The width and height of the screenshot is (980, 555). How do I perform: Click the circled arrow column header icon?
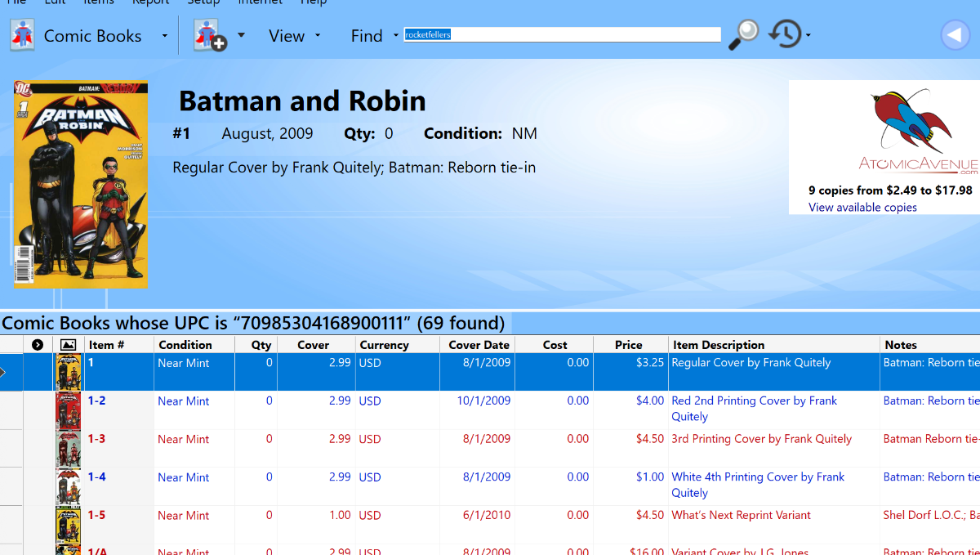click(x=38, y=345)
